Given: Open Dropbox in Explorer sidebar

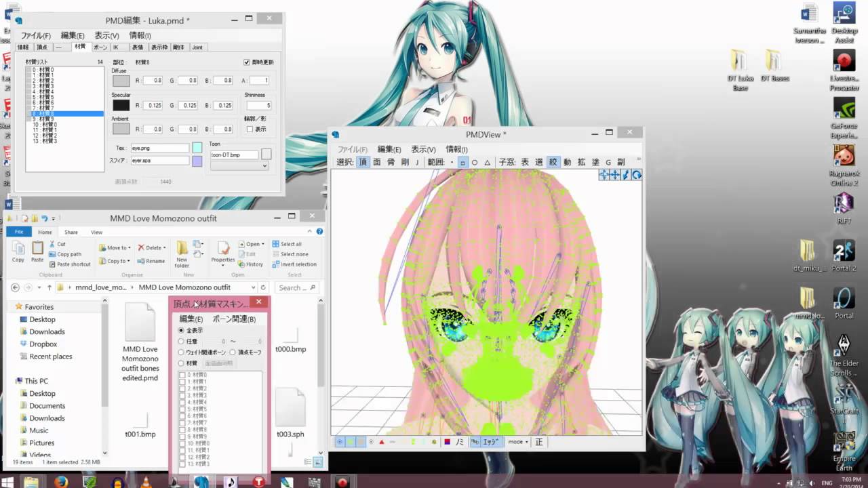Looking at the screenshot, I should [43, 344].
